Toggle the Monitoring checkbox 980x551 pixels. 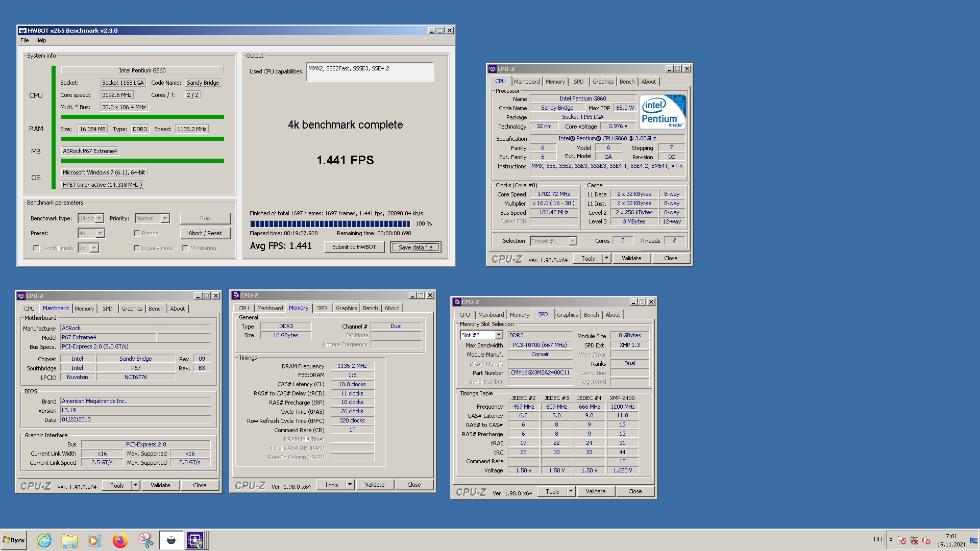click(x=185, y=248)
